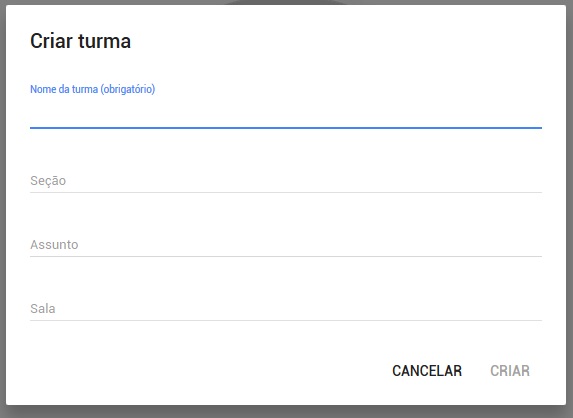Confirm the new class with CRIAR
573x418 pixels.
[x=510, y=371]
